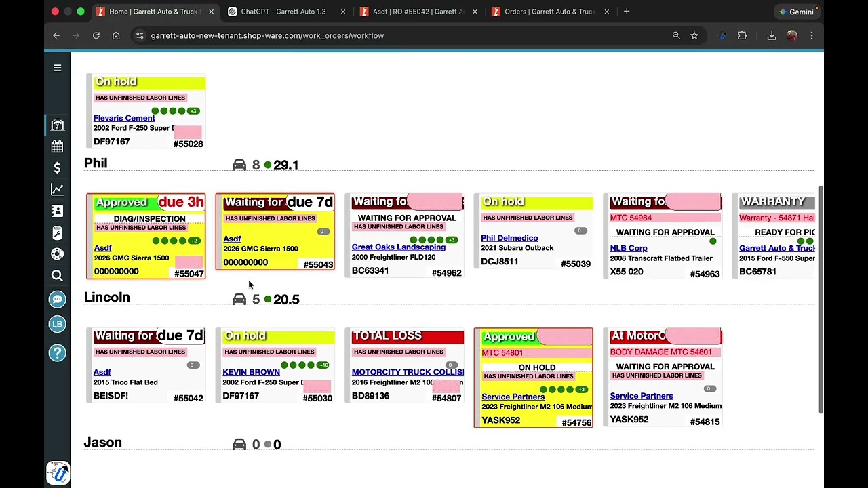This screenshot has height=488, width=868.
Task: Open Great Oaks Landscaping customer link
Action: 398,247
